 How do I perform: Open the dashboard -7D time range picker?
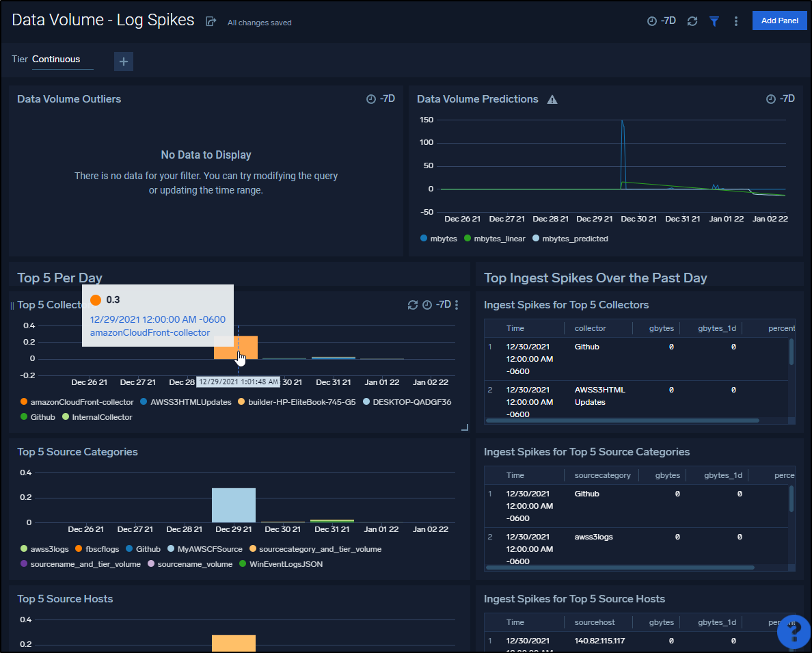pos(662,21)
